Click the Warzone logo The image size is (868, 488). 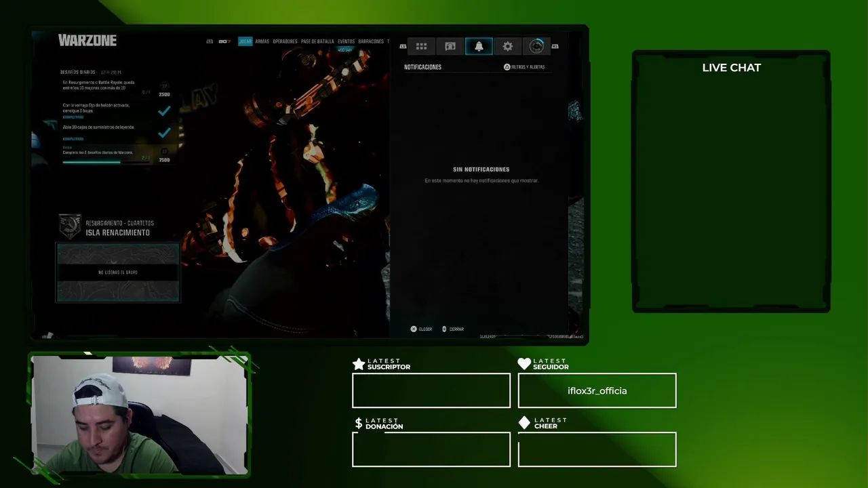[87, 41]
